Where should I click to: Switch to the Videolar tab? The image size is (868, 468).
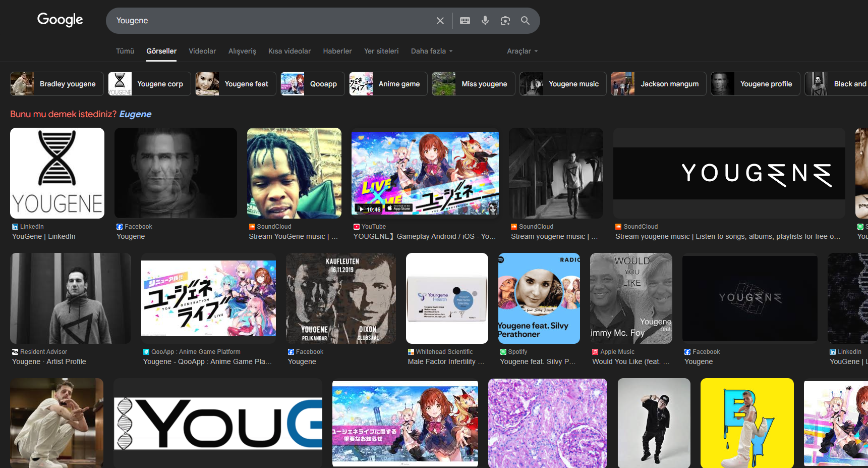[202, 51]
